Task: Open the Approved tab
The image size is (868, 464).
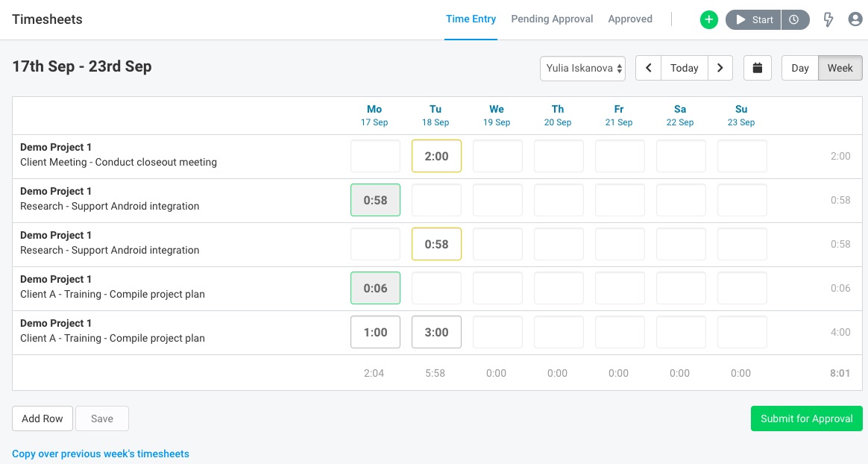Action: (630, 19)
